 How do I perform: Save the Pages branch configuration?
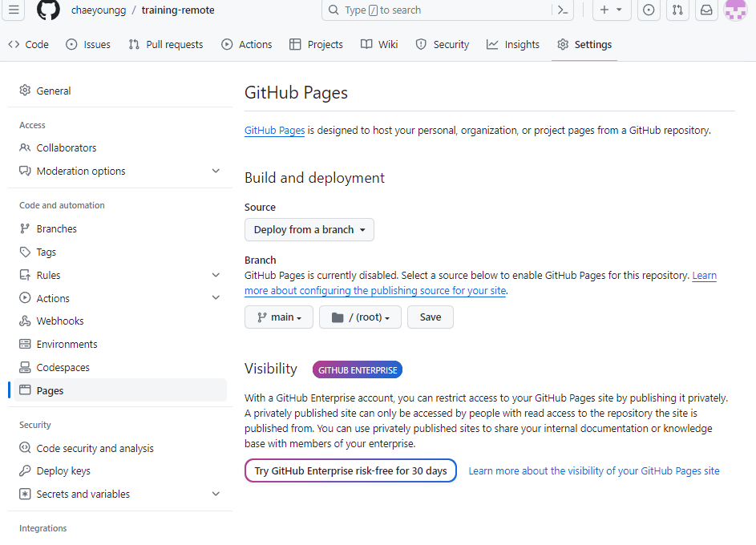tap(431, 317)
